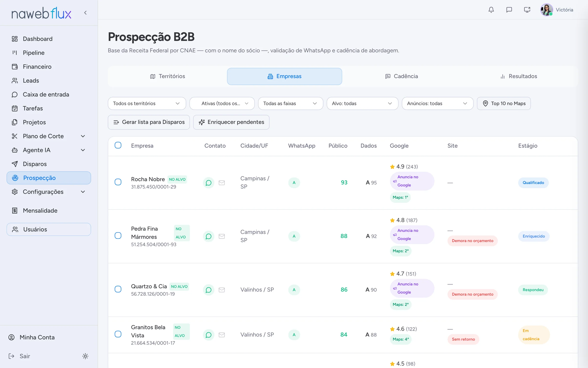Click email icon for Pedra Fina Mármores
The height and width of the screenshot is (368, 588).
pos(222,236)
